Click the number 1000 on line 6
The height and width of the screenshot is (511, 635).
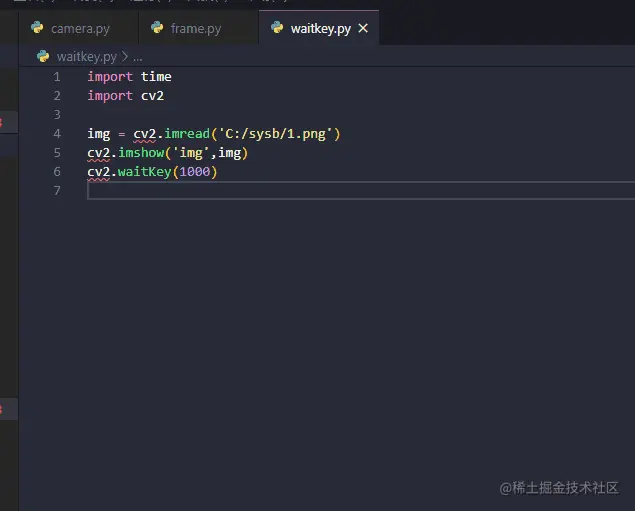(x=195, y=172)
